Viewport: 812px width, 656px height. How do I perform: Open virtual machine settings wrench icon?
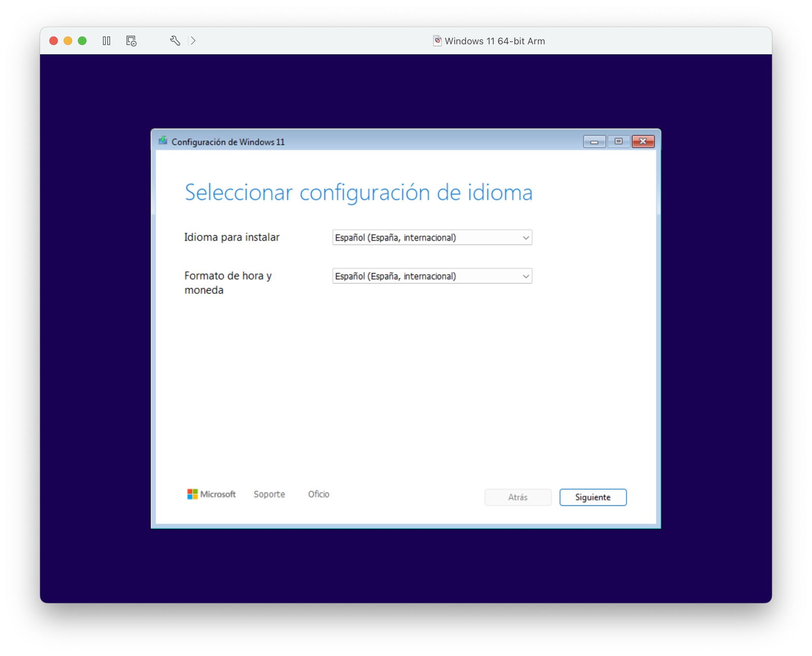pyautogui.click(x=175, y=41)
